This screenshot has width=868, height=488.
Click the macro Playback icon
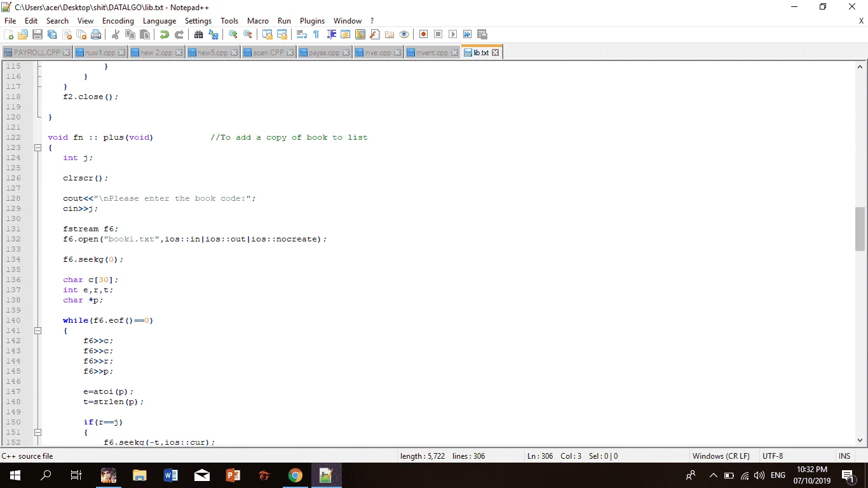tap(453, 34)
